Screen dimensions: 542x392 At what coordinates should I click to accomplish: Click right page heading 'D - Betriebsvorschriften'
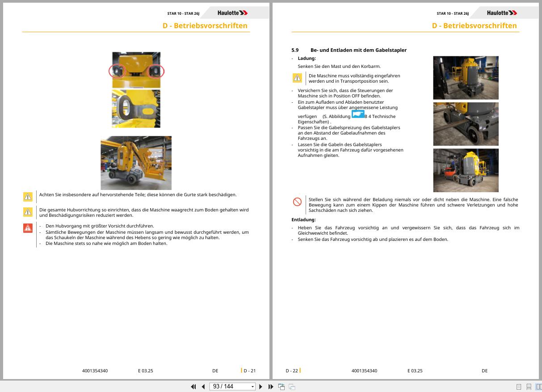point(475,25)
